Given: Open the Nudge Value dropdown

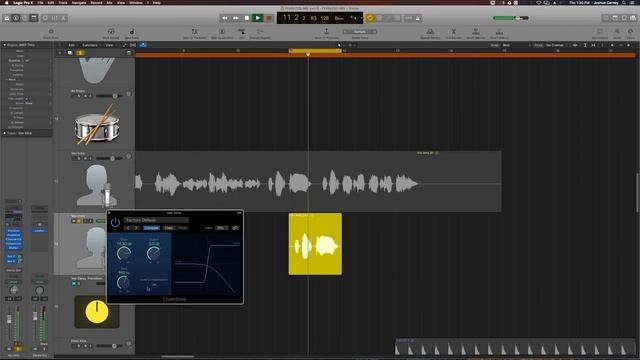Looking at the screenshot, I should coord(360,32).
